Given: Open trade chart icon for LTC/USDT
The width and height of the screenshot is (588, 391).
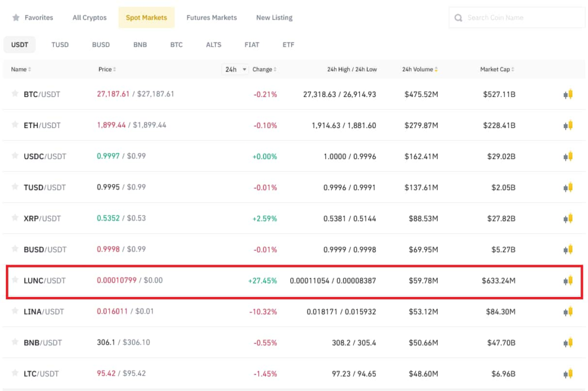Looking at the screenshot, I should pyautogui.click(x=568, y=374).
